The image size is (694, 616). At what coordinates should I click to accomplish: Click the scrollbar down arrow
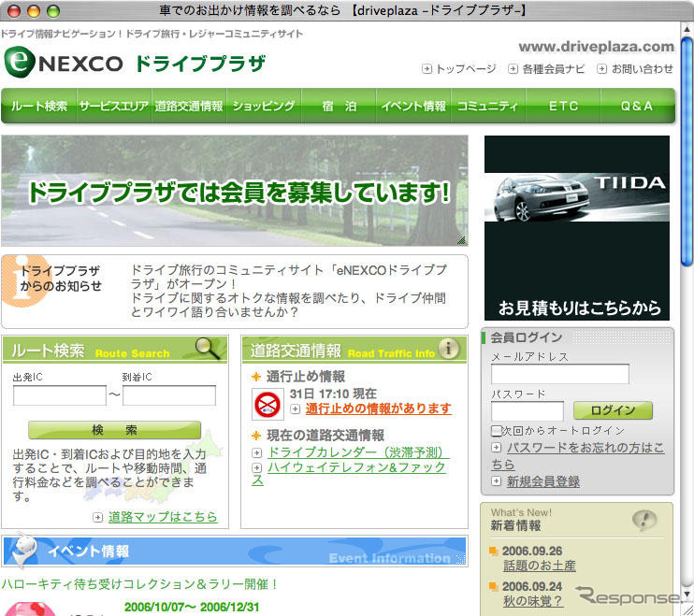[687, 595]
